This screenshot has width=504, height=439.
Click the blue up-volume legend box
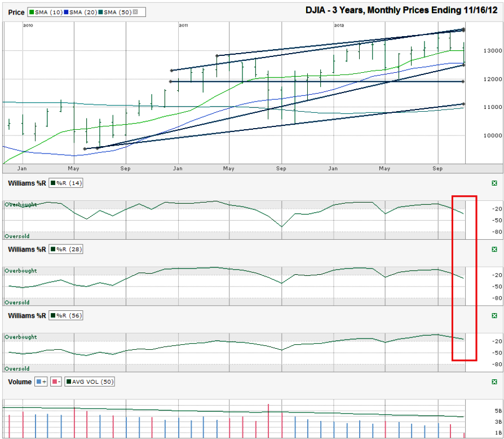pos(41,382)
